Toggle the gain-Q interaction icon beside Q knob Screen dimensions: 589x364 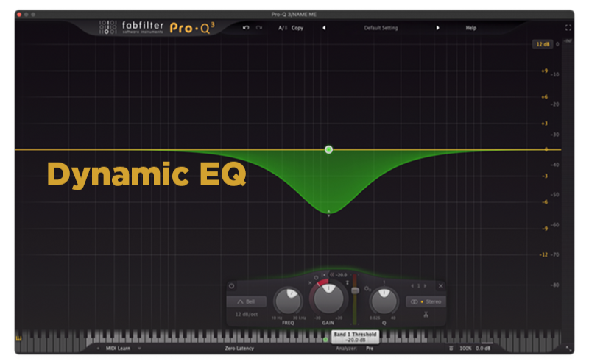click(367, 288)
